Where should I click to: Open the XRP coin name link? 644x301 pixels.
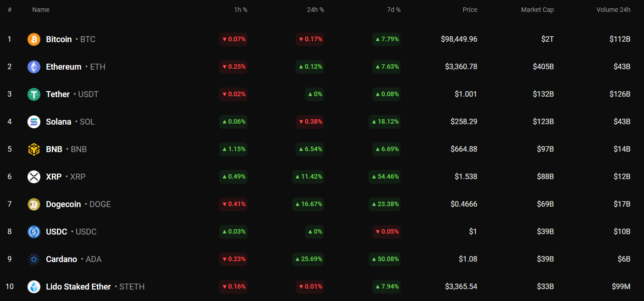pyautogui.click(x=54, y=177)
